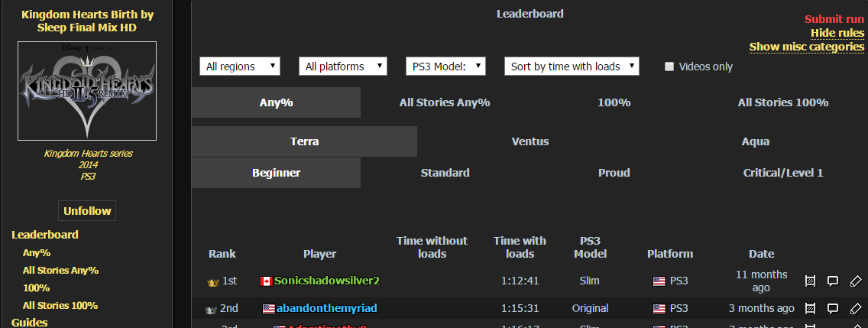Click the Original model value

[590, 308]
